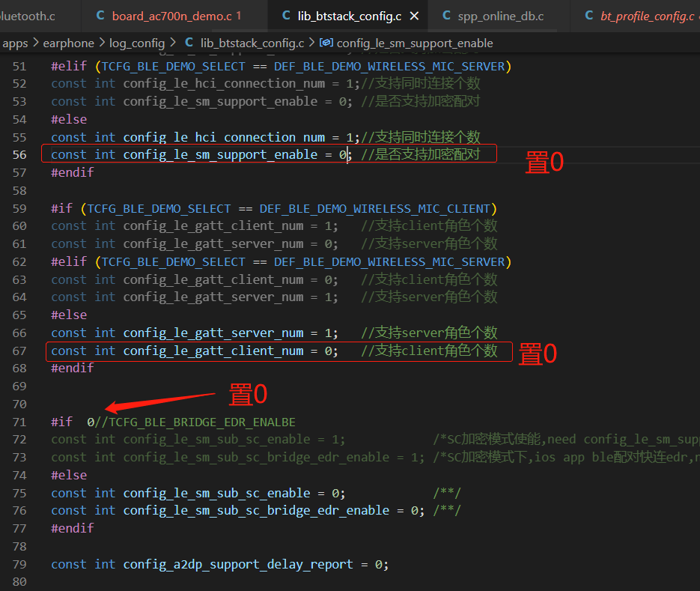Click config_le_hci_connection_num on line 55

(224, 137)
